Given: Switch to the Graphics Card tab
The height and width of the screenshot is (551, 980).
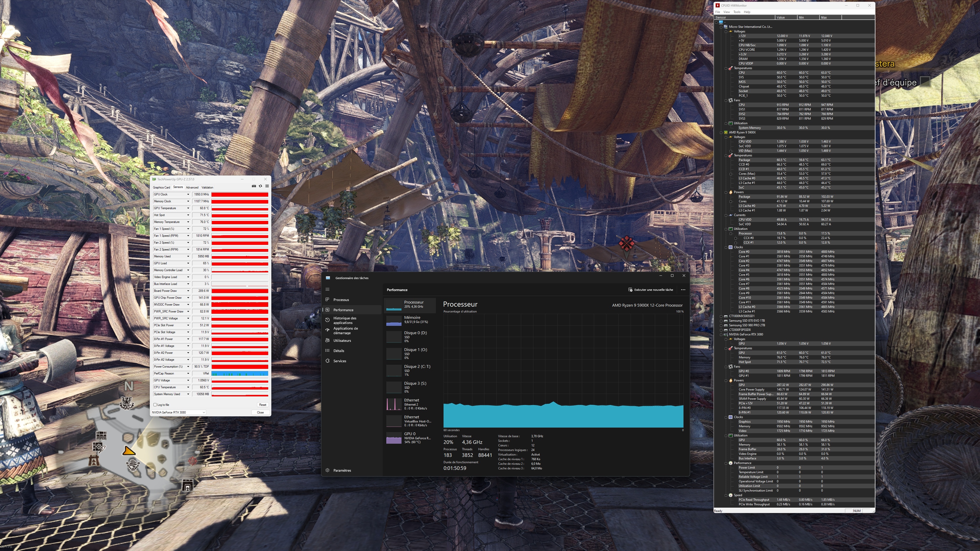Looking at the screenshot, I should 161,187.
